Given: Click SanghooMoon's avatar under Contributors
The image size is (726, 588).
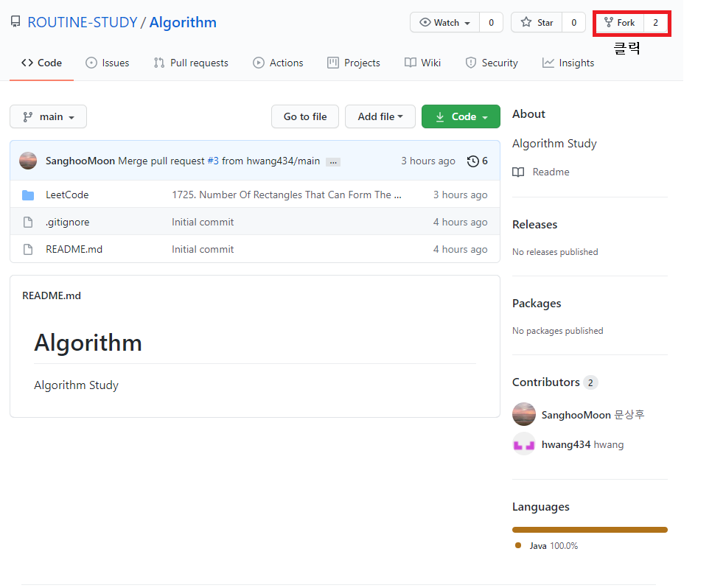Looking at the screenshot, I should pyautogui.click(x=523, y=414).
